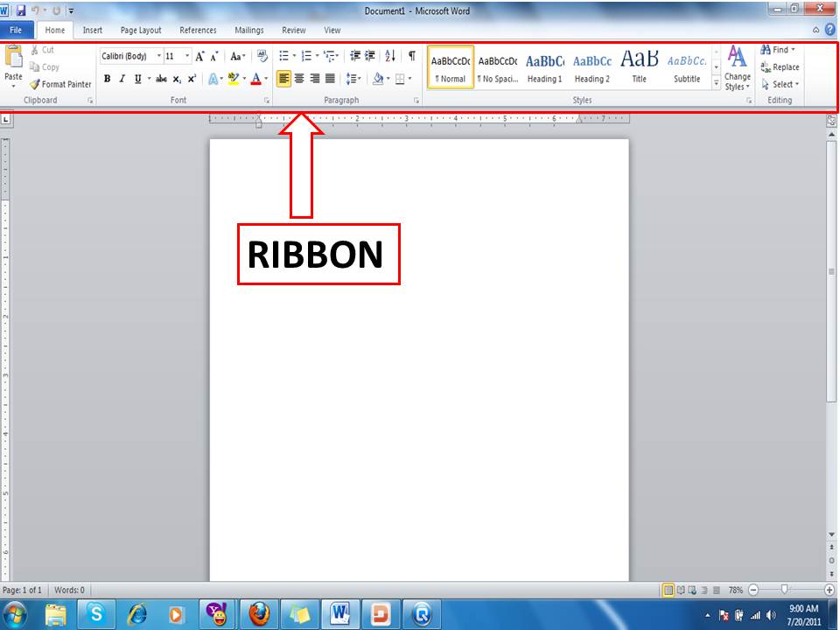840x630 pixels.
Task: Apply the Heading 1 style
Action: pos(544,68)
